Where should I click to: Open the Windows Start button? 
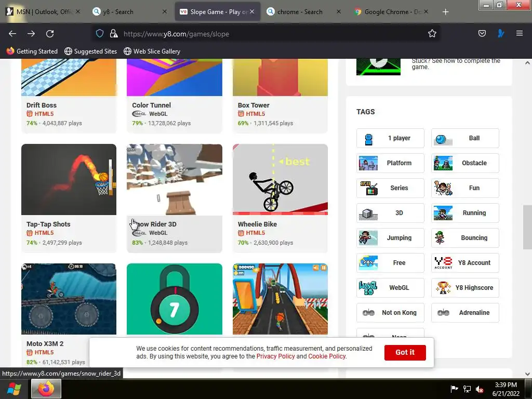[x=14, y=389]
